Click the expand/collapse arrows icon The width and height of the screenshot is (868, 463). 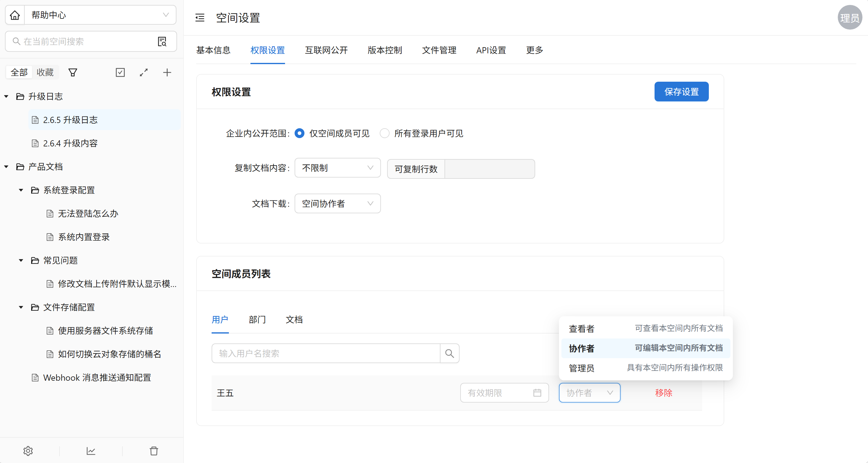tap(144, 72)
